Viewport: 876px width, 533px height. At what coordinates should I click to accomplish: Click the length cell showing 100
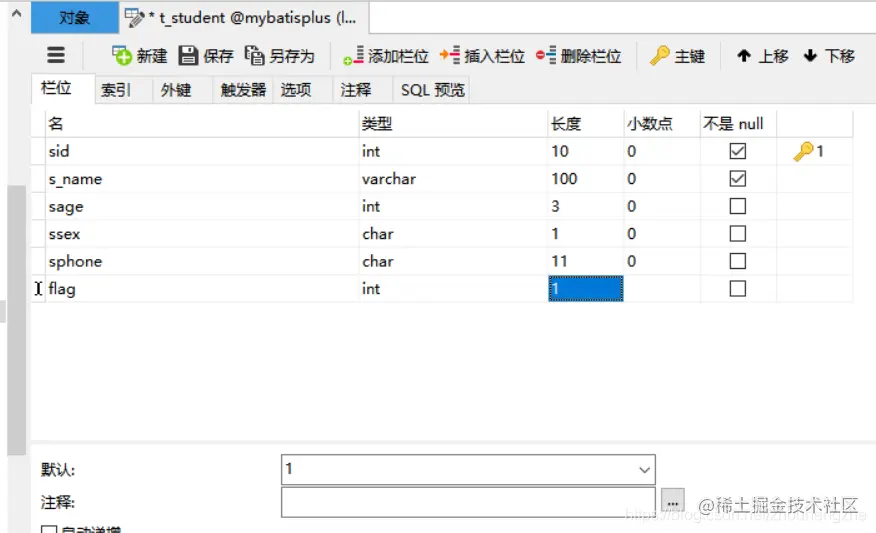585,179
